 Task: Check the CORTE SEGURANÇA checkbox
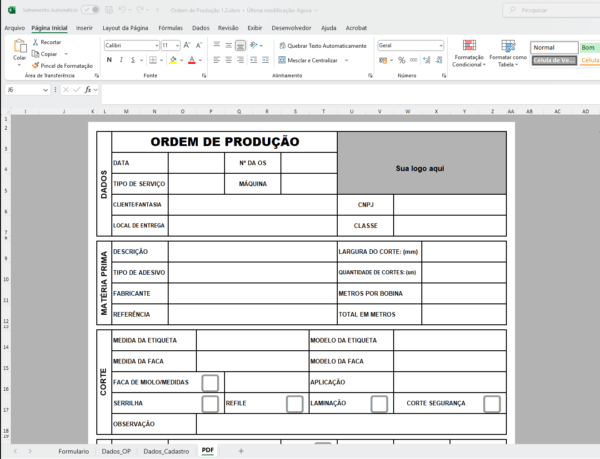492,404
